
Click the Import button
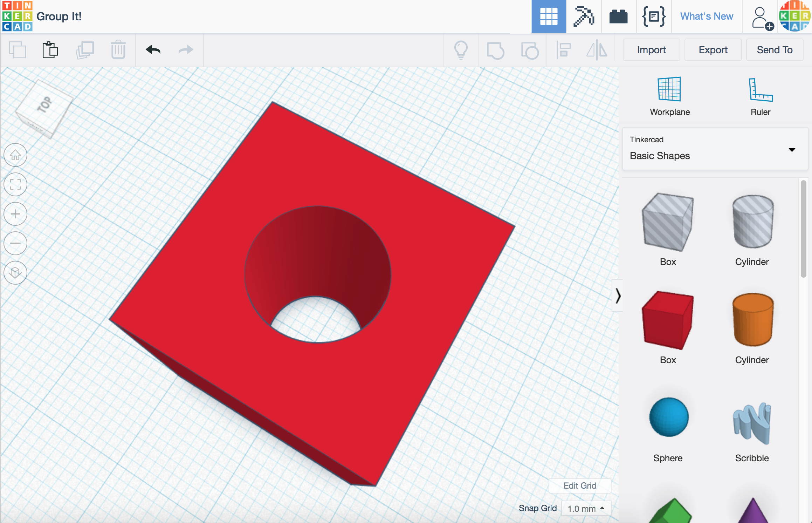pos(651,50)
